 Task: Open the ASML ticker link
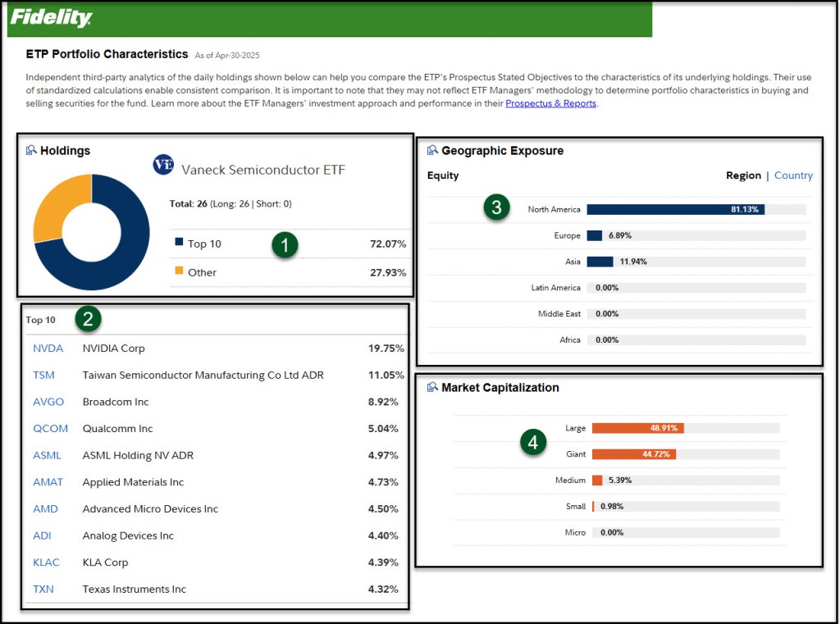click(47, 455)
